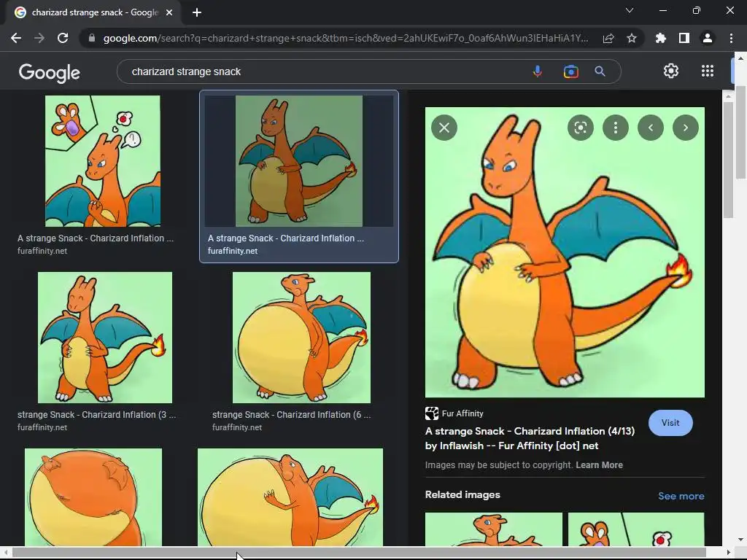The height and width of the screenshot is (560, 747).
Task: Restore down the Chrome window
Action: point(697,10)
